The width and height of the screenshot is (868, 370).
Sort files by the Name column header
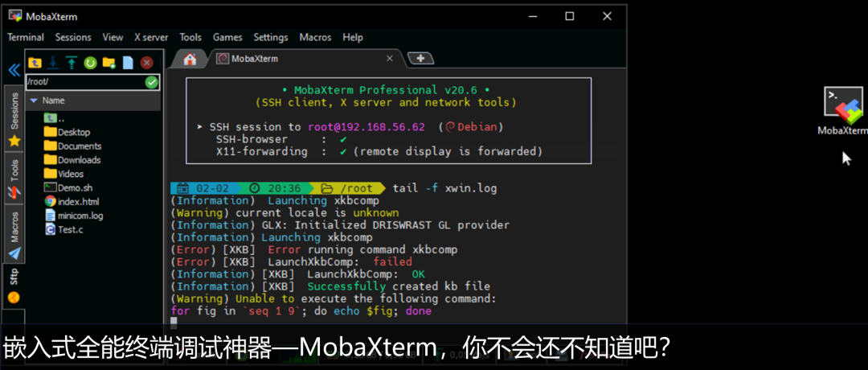[x=93, y=101]
